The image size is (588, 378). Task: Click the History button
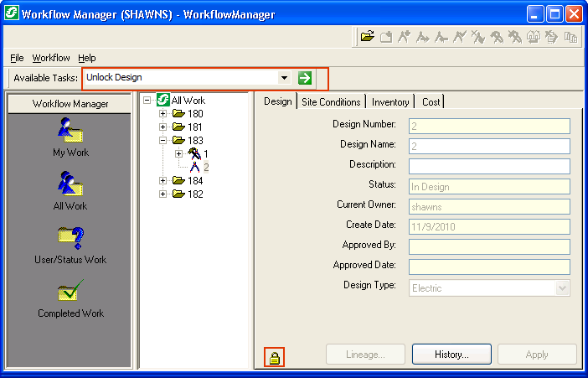[x=451, y=355]
